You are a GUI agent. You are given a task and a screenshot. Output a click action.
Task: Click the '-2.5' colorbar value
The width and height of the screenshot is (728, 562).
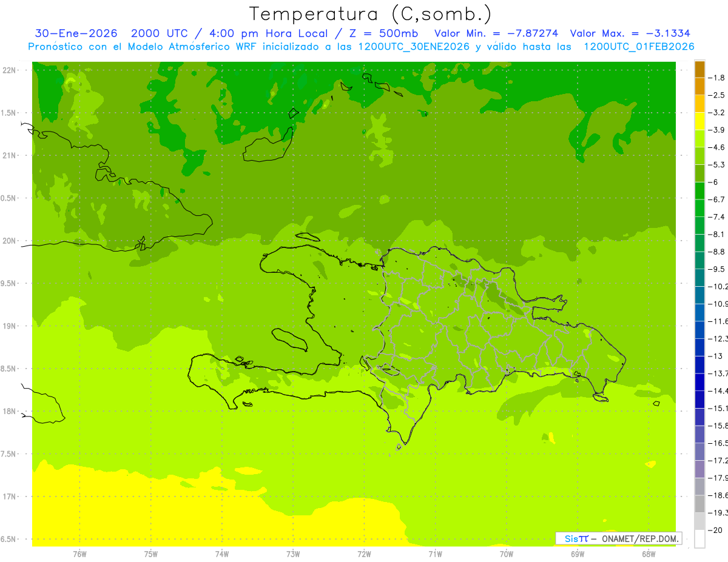(x=717, y=95)
